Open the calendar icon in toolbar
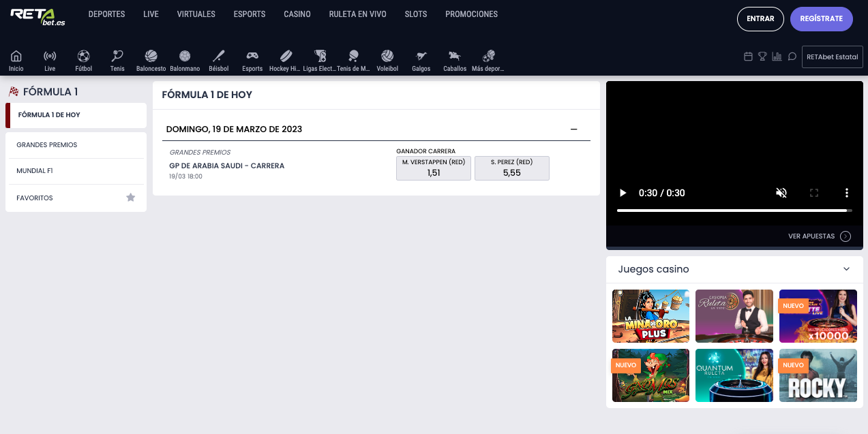This screenshot has height=434, width=868. 748,57
